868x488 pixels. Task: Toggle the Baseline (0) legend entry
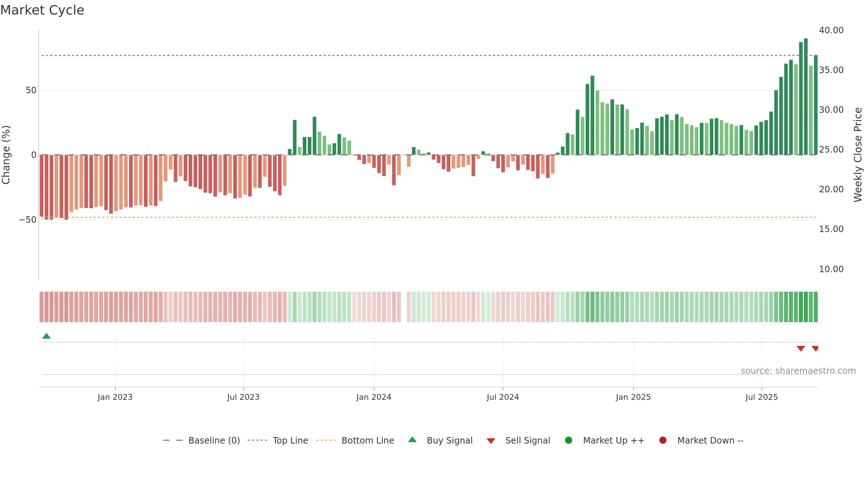coord(201,440)
